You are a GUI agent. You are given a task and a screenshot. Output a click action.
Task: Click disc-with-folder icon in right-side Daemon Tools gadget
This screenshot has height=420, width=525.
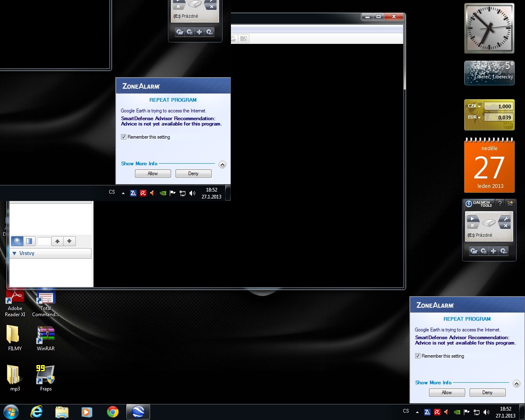tap(474, 251)
